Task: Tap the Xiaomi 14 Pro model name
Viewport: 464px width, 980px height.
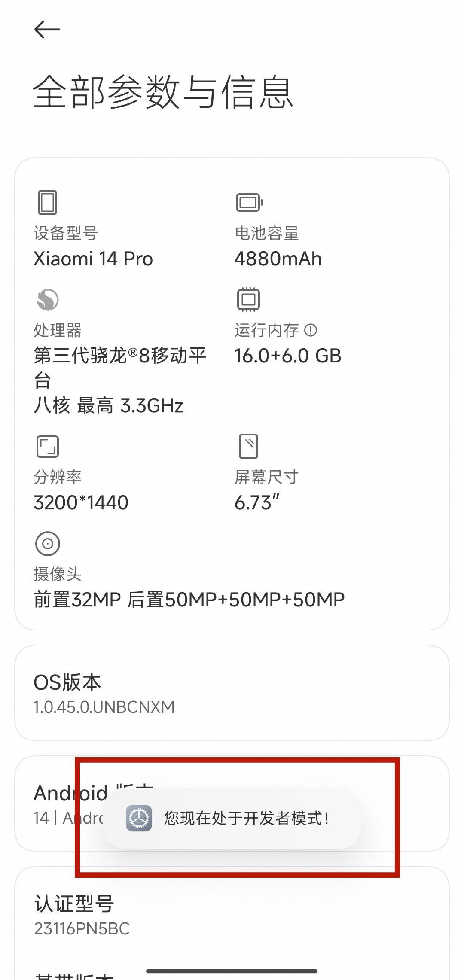Action: coord(93,259)
